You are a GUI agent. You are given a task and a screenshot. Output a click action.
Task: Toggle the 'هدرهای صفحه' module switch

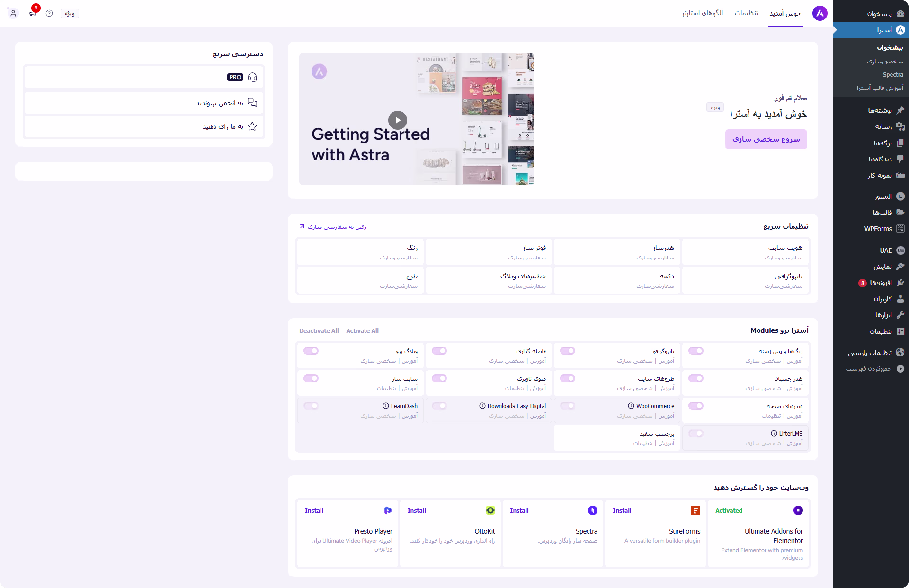(x=696, y=406)
